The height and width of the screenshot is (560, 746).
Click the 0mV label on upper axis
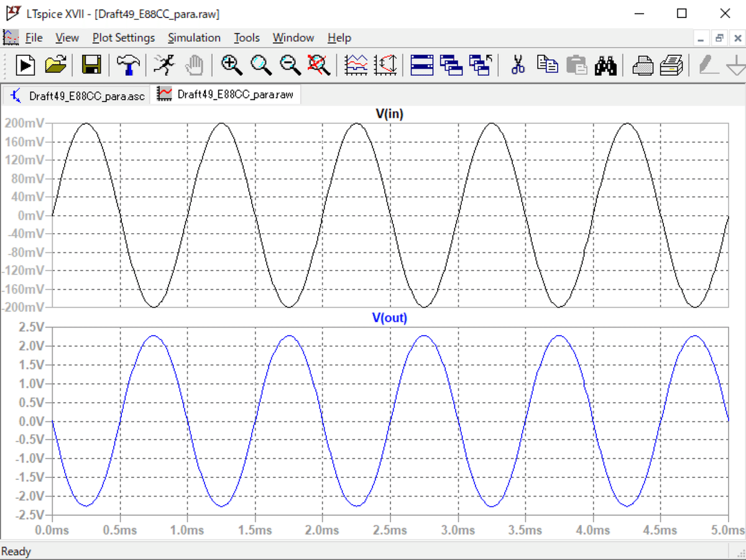(30, 215)
